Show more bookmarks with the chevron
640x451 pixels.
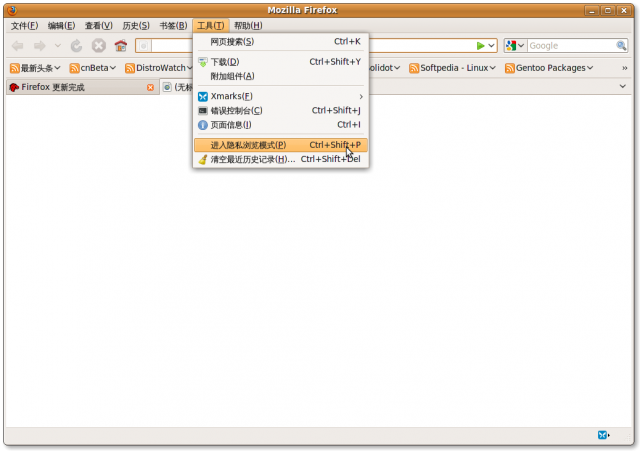click(x=624, y=68)
